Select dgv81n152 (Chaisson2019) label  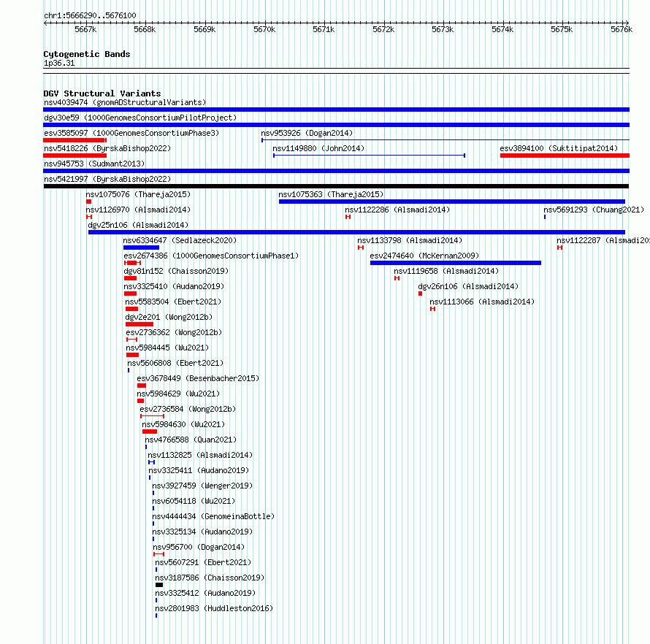tap(176, 271)
